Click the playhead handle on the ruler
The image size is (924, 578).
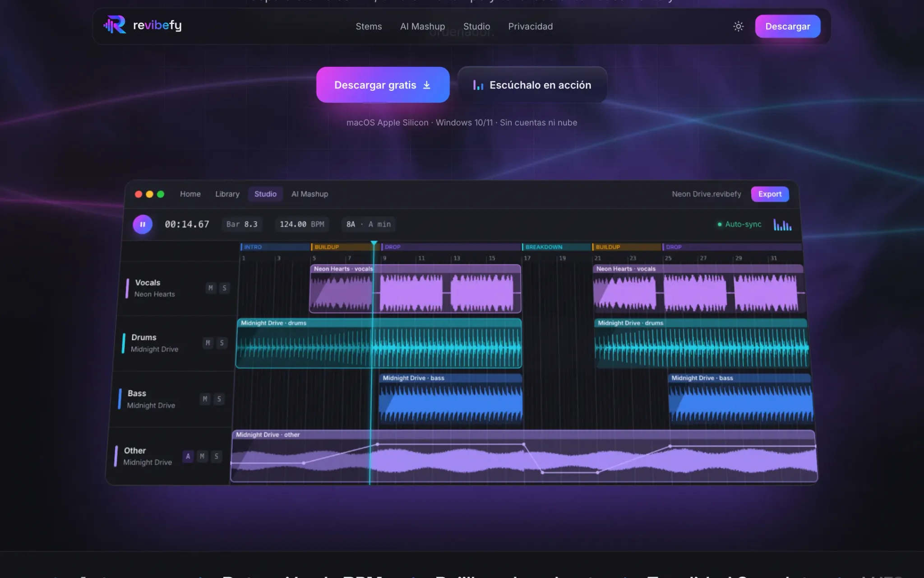pyautogui.click(x=374, y=244)
